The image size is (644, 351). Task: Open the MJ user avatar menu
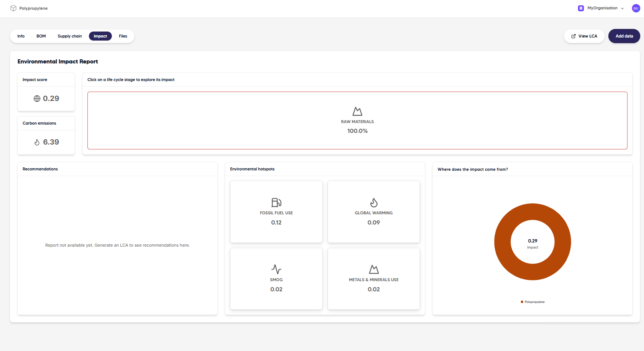[636, 8]
